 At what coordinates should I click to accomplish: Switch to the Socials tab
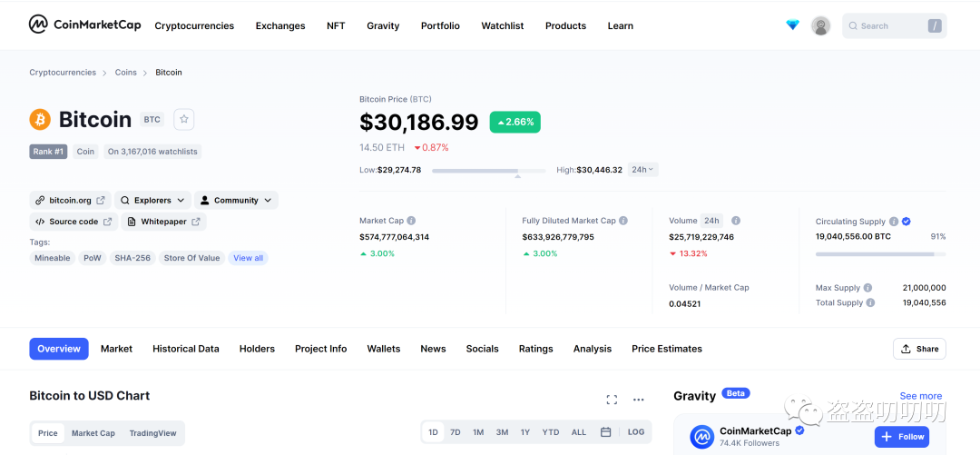point(483,349)
